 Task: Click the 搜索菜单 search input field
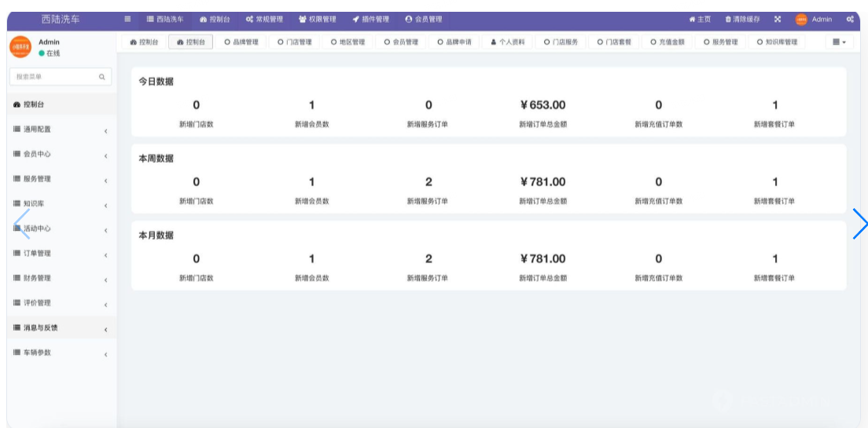tap(53, 77)
